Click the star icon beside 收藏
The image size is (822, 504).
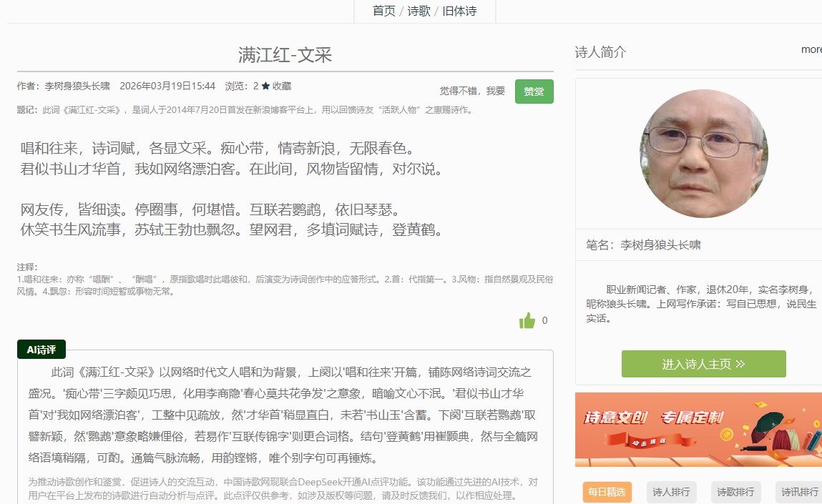pyautogui.click(x=265, y=86)
